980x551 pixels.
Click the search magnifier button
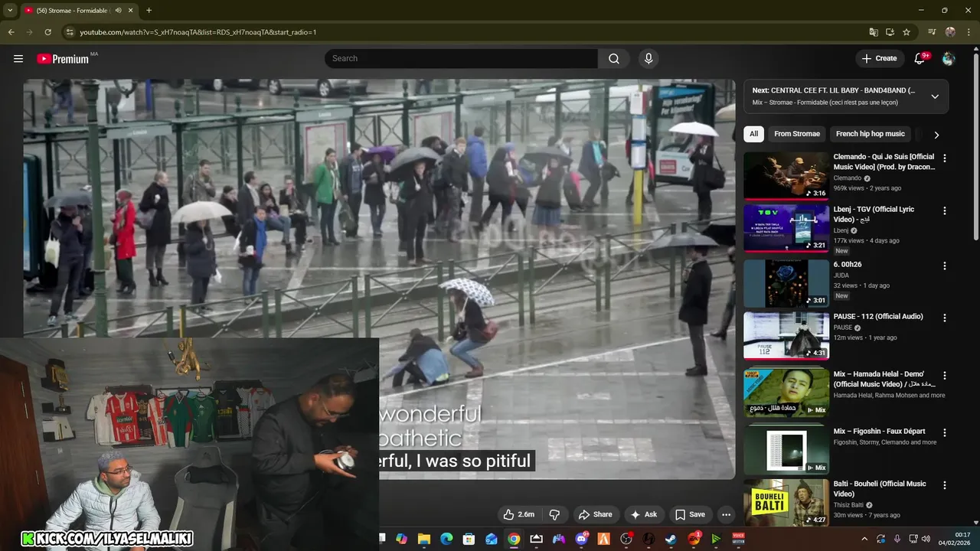(x=614, y=58)
